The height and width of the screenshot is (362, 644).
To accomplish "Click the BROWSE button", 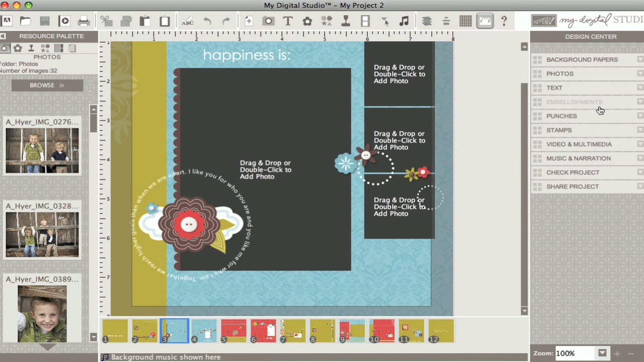I will (x=46, y=85).
